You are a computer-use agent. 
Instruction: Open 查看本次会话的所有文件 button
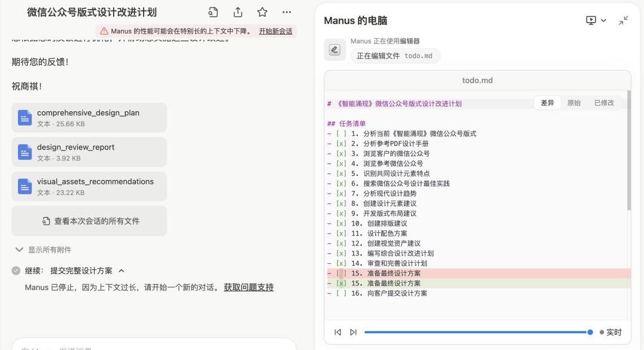89,221
